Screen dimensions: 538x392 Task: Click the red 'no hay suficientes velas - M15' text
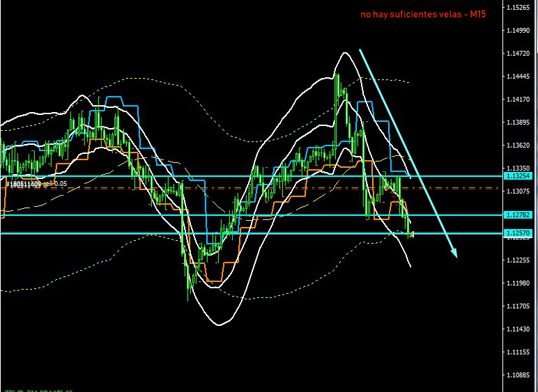click(x=422, y=14)
